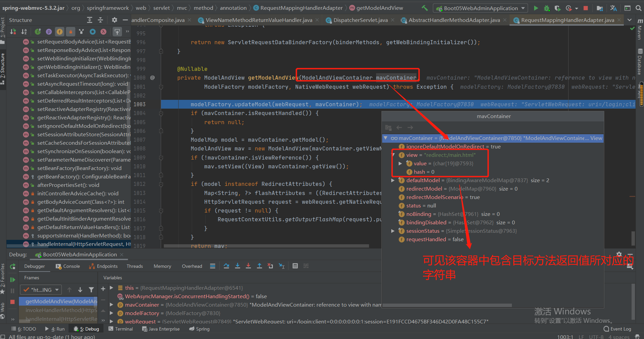Toggle Autoscroll from Source in Structure toolbar
Image resolution: width=644 pixels, height=339 pixels.
(117, 31)
